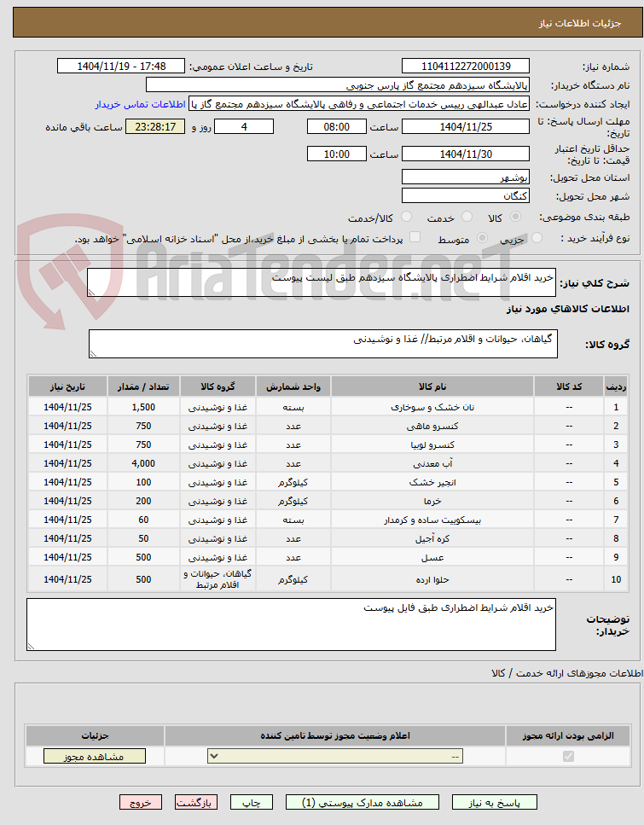This screenshot has width=644, height=825.
Task: Click item name حلوا ارده
Action: click(432, 579)
